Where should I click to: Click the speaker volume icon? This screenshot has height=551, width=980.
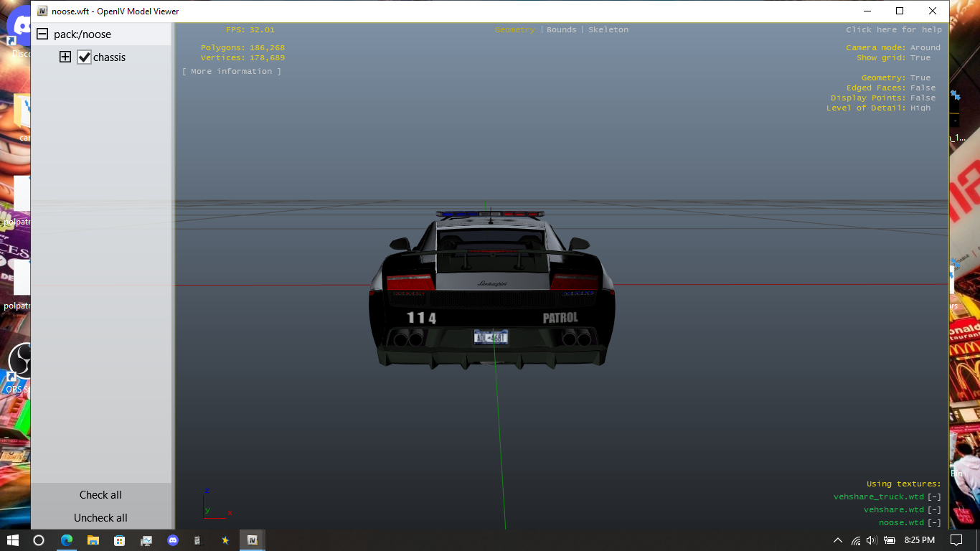(x=871, y=540)
